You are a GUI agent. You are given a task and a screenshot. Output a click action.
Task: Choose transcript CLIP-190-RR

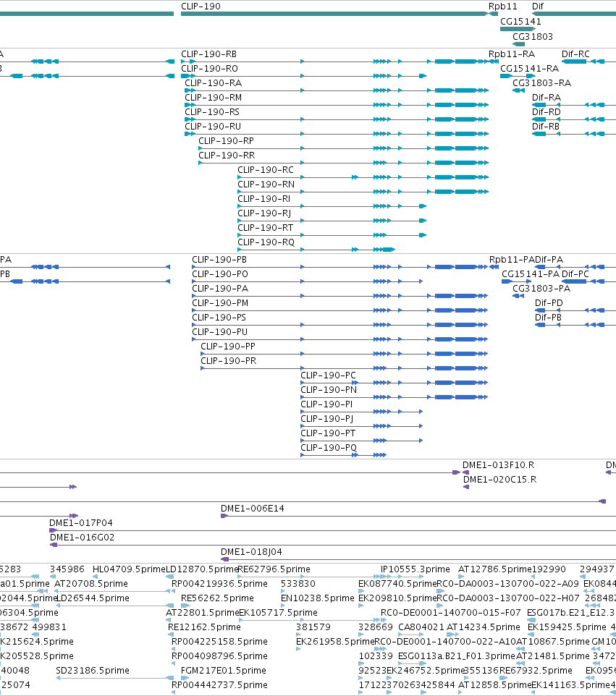227,156
